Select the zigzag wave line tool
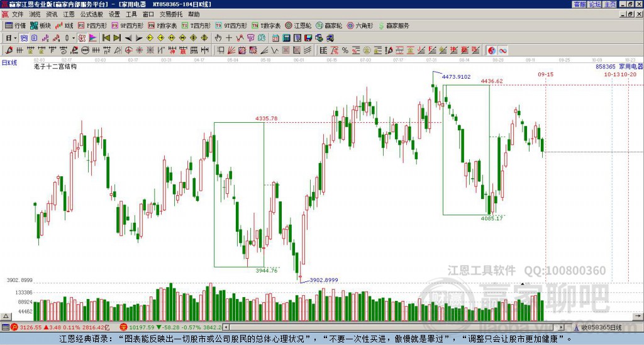The image size is (644, 345). [x=274, y=50]
